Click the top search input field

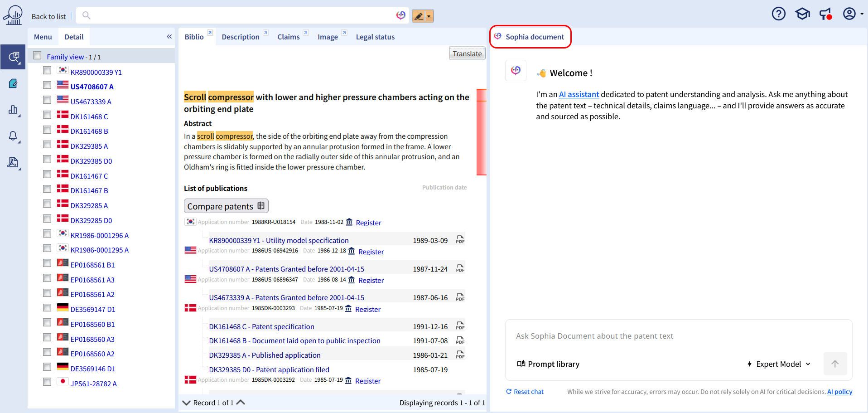pyautogui.click(x=242, y=16)
